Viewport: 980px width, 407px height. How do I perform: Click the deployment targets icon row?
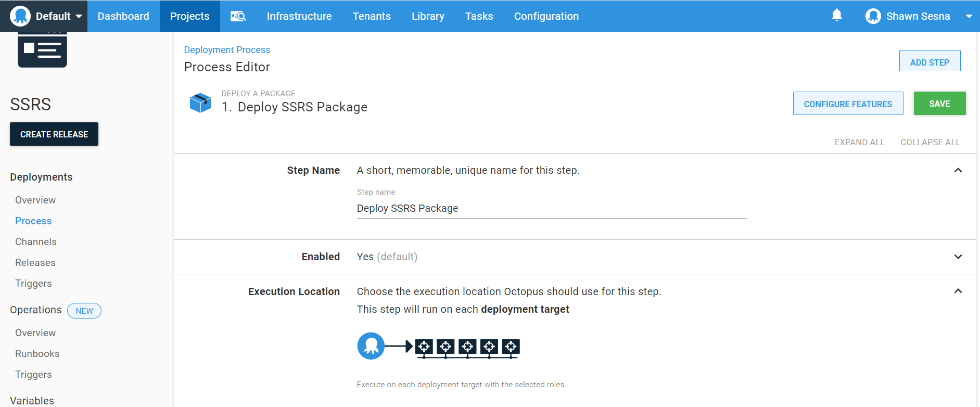pos(467,347)
